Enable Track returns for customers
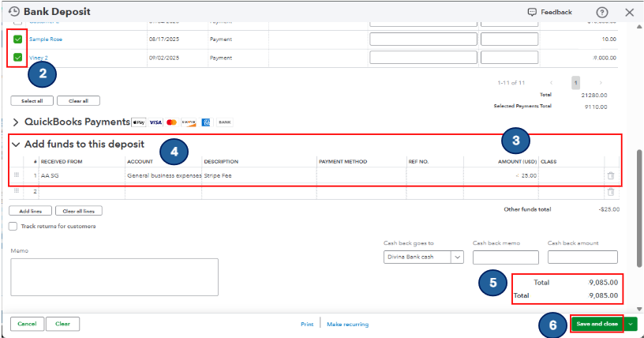 [13, 226]
